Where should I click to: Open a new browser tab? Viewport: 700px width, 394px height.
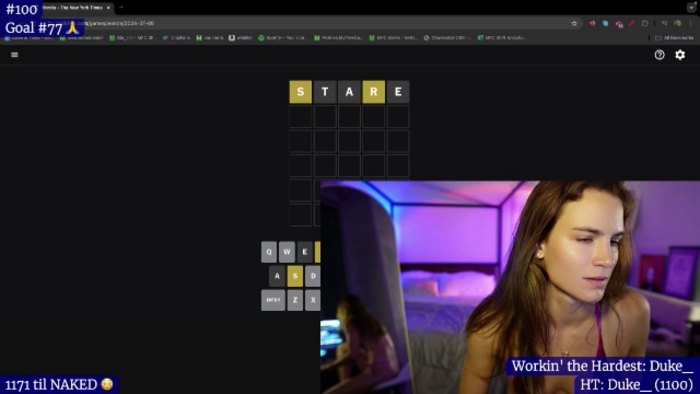121,8
